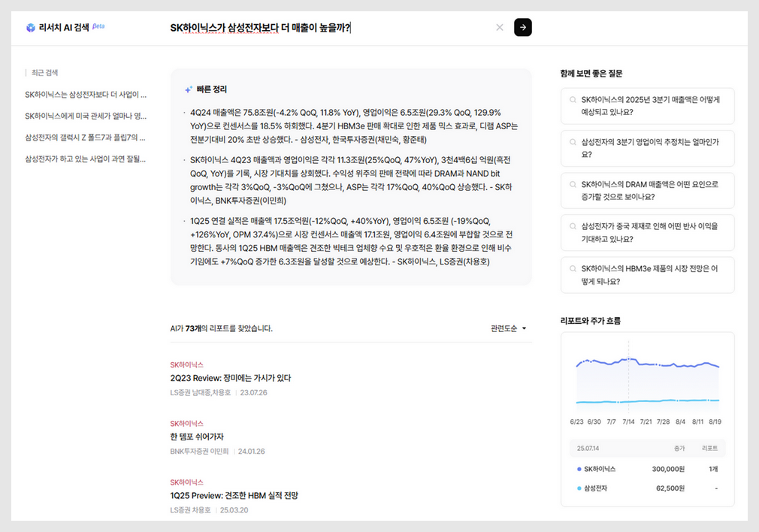Click date 25.07.14 in chart table header

[x=588, y=449]
